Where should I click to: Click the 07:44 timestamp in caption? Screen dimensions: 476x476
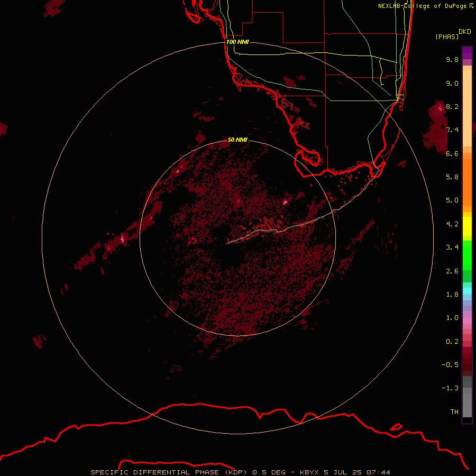378,472
